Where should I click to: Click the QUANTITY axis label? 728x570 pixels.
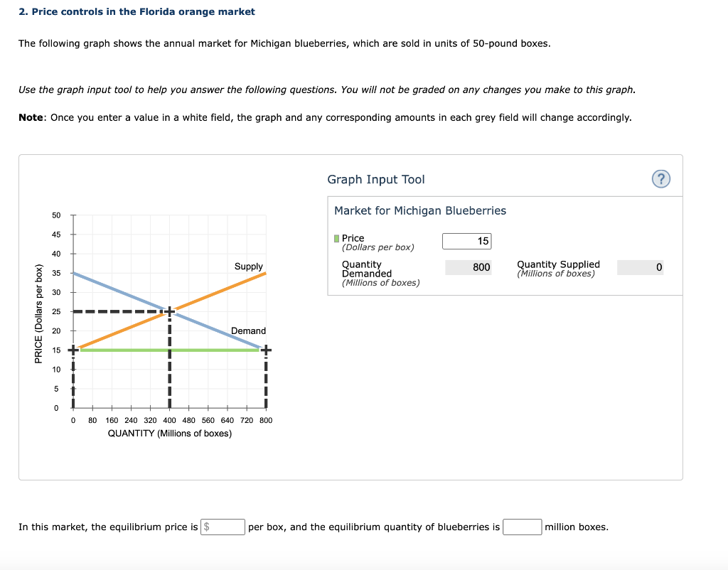pos(168,433)
